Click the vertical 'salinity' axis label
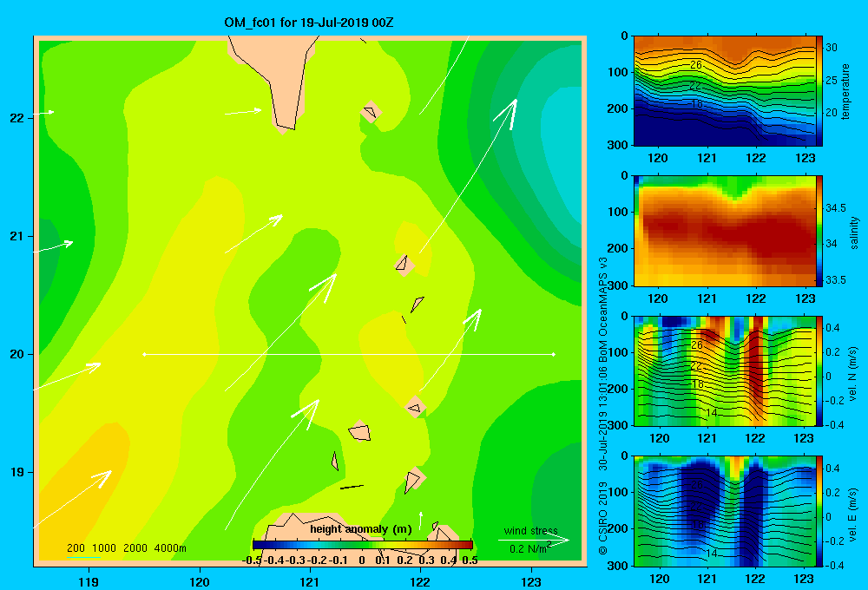 (854, 233)
